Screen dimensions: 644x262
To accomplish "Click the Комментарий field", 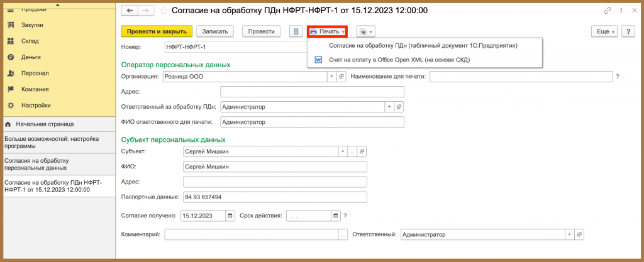I will tap(252, 234).
